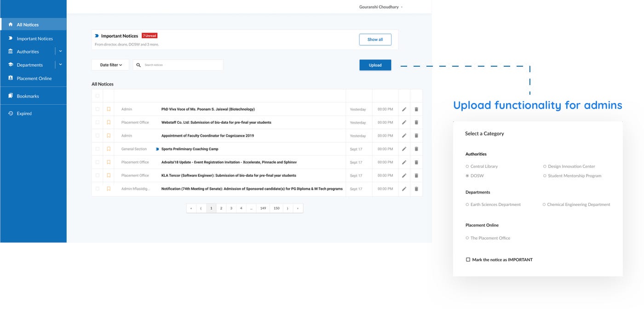This screenshot has height=309, width=644.
Task: Click the Placement Online icon in the sidebar
Action: (10, 78)
